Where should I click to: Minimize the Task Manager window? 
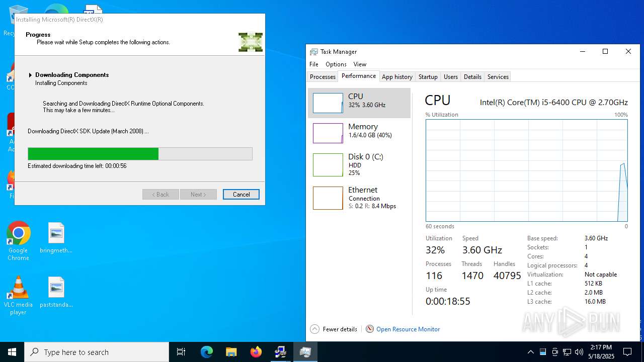[x=583, y=51]
